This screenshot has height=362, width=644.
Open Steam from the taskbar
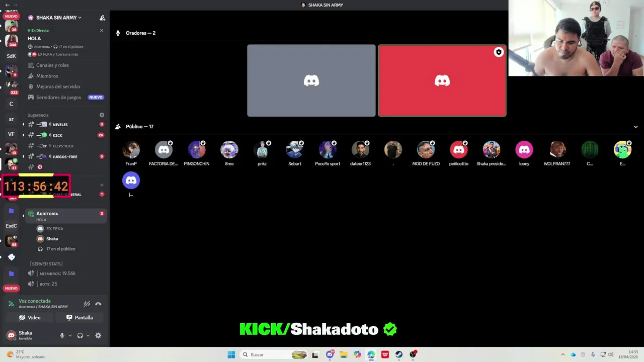[399, 354]
